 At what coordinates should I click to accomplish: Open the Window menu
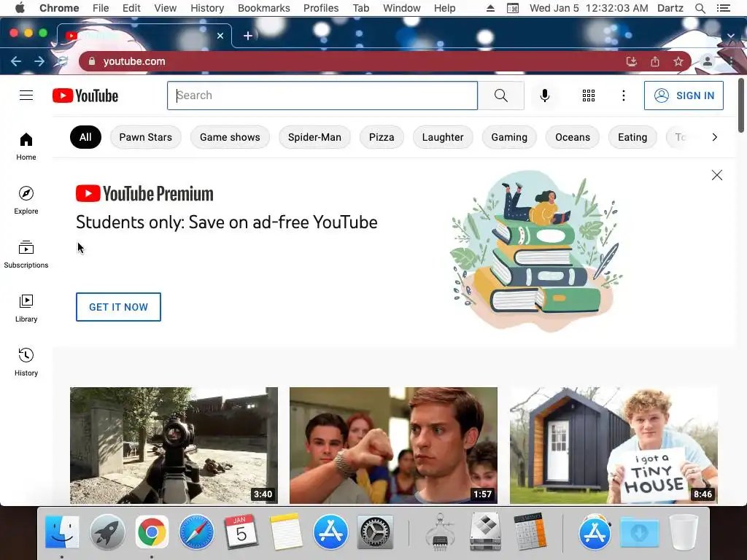click(x=402, y=8)
